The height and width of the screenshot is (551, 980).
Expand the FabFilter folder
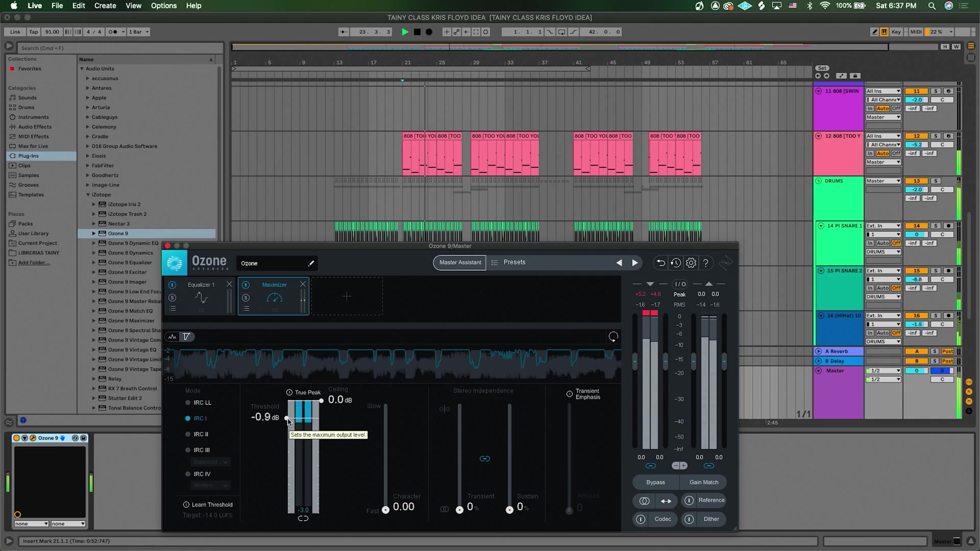coord(87,165)
